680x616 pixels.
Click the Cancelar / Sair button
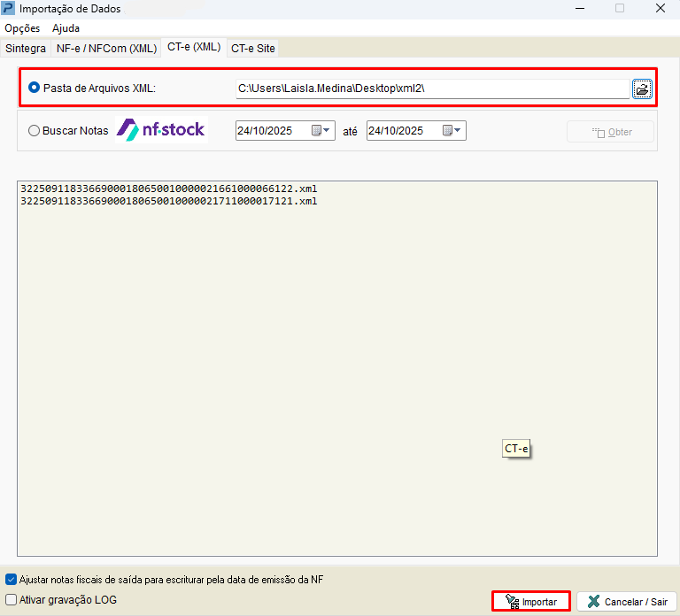(x=627, y=602)
